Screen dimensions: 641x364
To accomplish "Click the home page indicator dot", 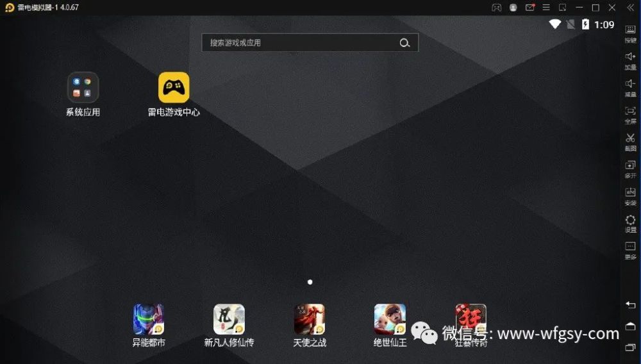I will tap(310, 282).
